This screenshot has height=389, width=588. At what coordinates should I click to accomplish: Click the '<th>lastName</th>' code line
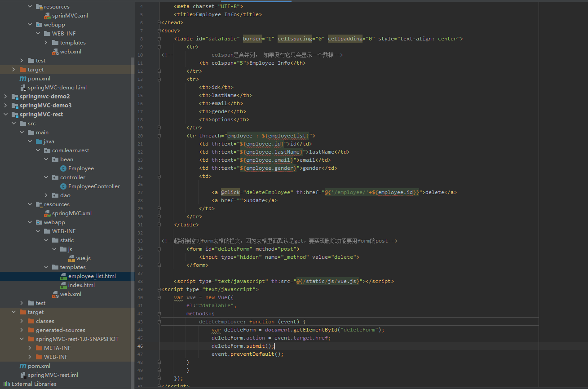(225, 95)
